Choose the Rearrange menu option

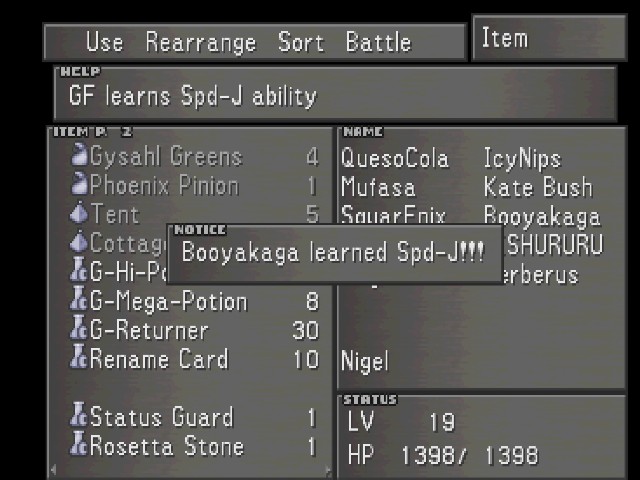pos(200,43)
